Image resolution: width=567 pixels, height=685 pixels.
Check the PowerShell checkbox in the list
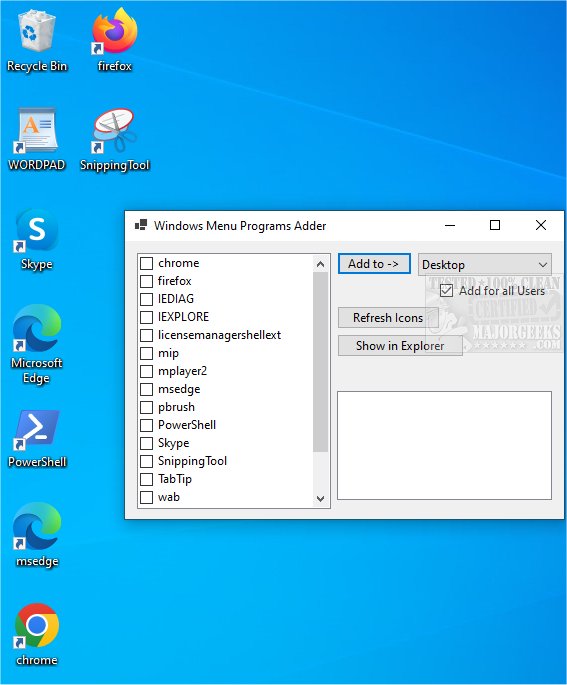tap(146, 426)
